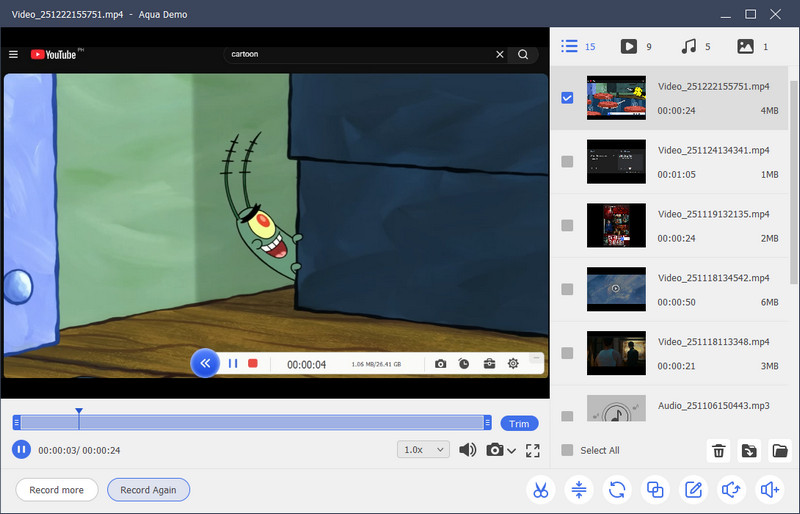Screen dimensions: 800x514
Task: Click red stop recording icon in video
Action: (253, 363)
